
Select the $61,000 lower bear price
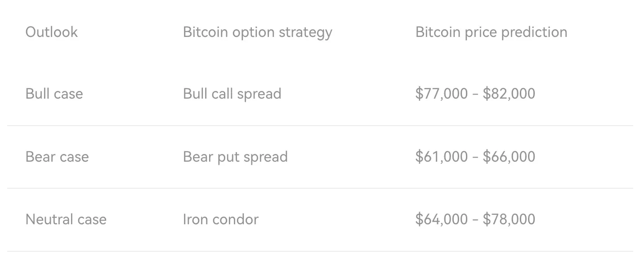click(x=442, y=157)
